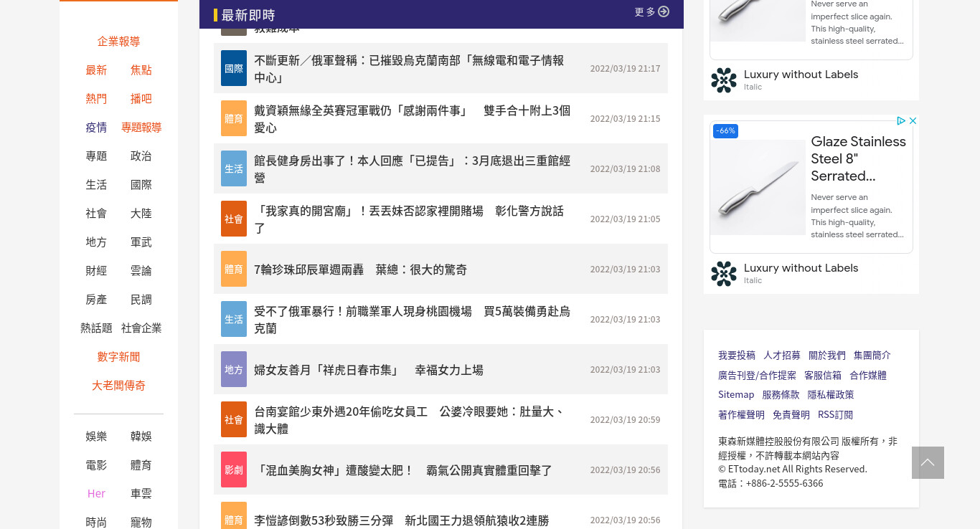The image size is (980, 529).
Task: Open 大老闆傳奇 in the sidebar
Action: 118,386
